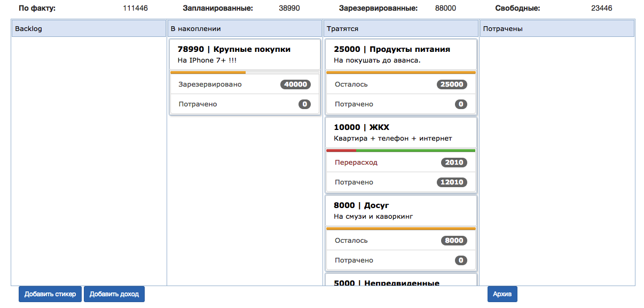Open the 10000 | ЖКХ card title

[362, 127]
